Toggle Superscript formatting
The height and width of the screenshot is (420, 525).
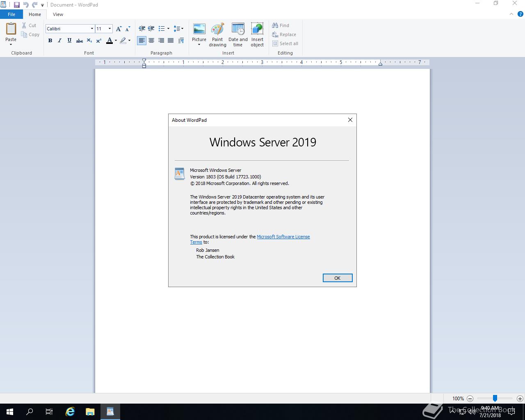pos(99,41)
